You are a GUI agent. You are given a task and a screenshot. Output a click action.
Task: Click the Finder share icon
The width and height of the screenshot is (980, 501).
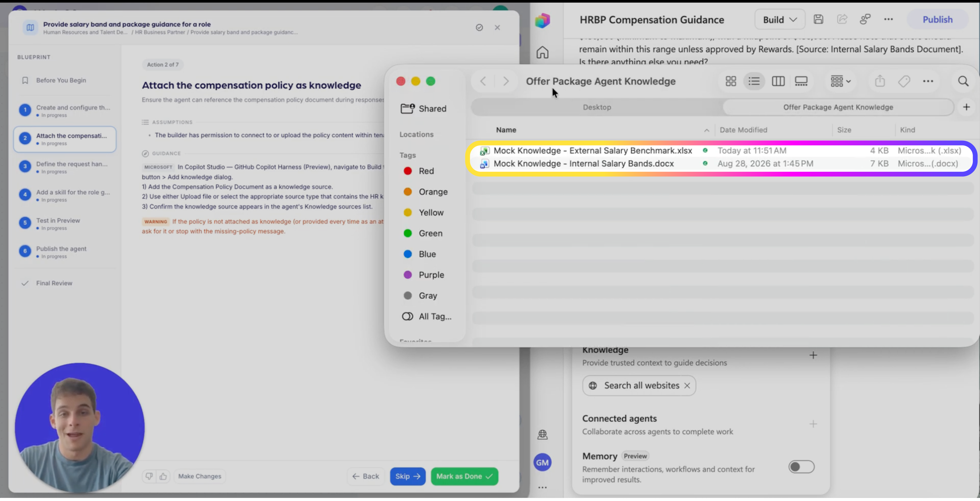879,81
